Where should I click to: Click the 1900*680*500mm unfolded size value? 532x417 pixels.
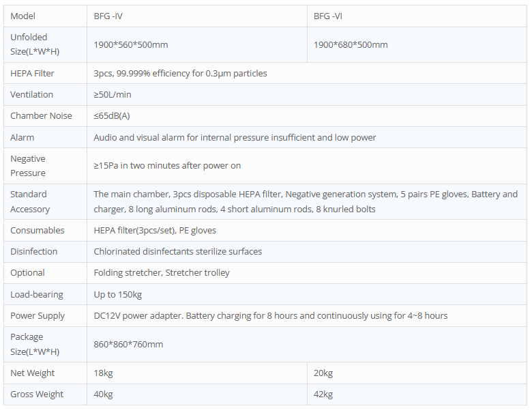pos(351,45)
